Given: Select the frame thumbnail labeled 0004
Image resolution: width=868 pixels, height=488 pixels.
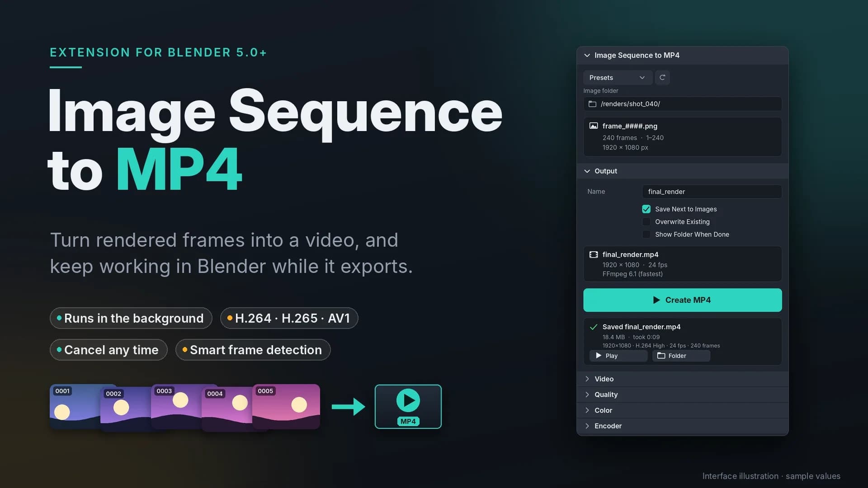Looking at the screenshot, I should [227, 409].
